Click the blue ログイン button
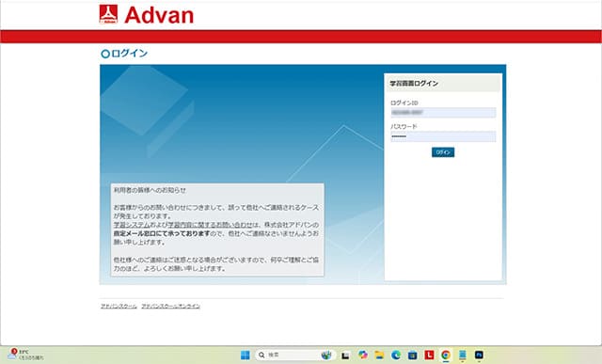Image resolution: width=602 pixels, height=364 pixels. tap(443, 152)
